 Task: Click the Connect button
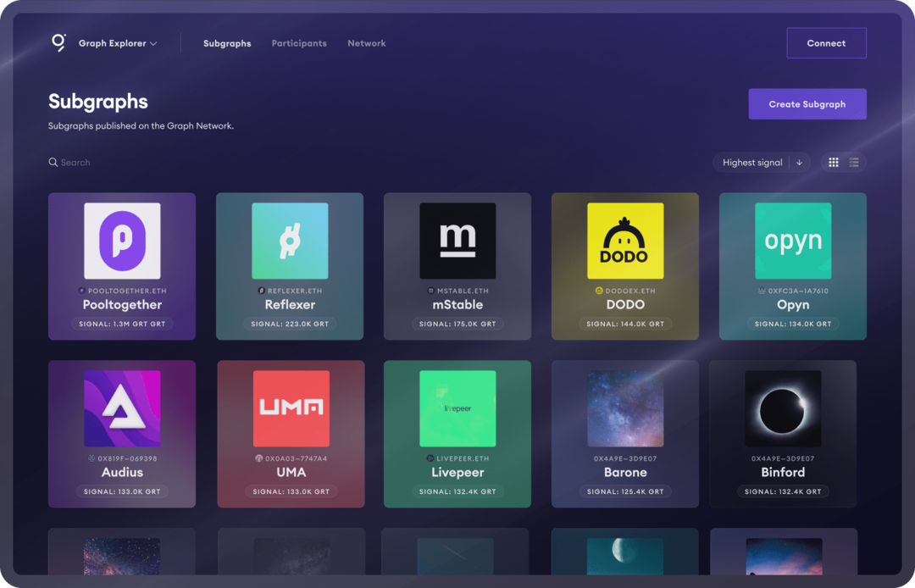tap(826, 43)
